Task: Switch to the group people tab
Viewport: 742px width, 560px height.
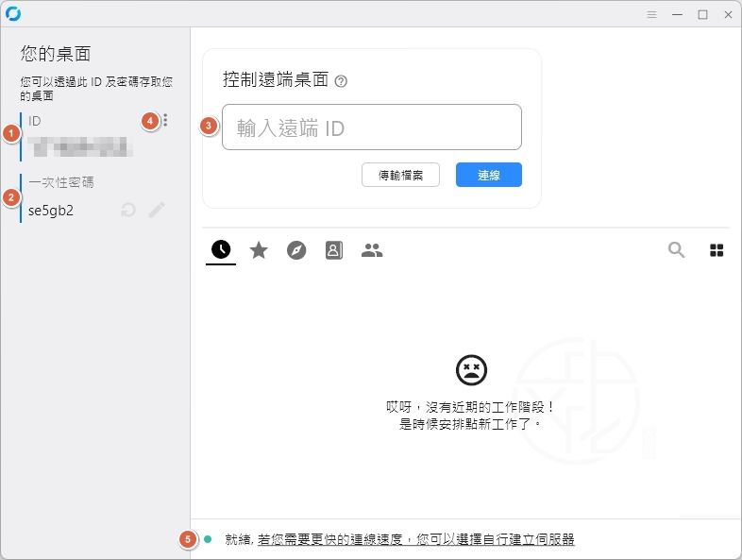Action: pos(372,250)
